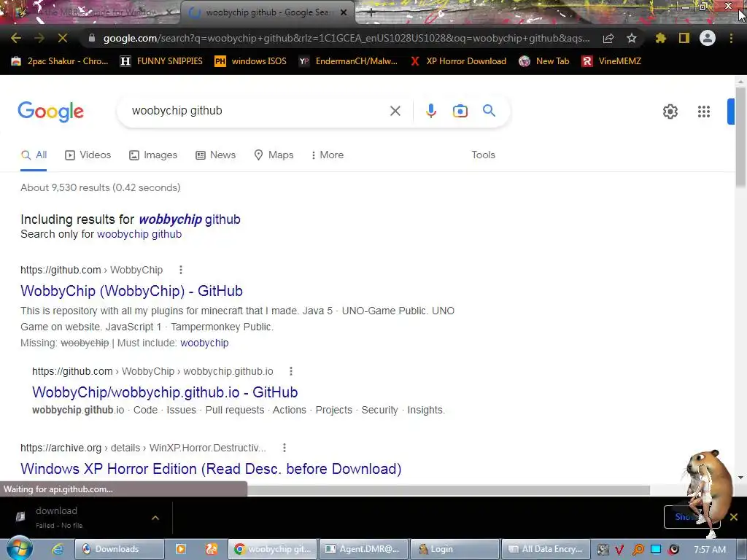The height and width of the screenshot is (560, 747).
Task: Open a new Chrome tab
Action: click(x=371, y=13)
